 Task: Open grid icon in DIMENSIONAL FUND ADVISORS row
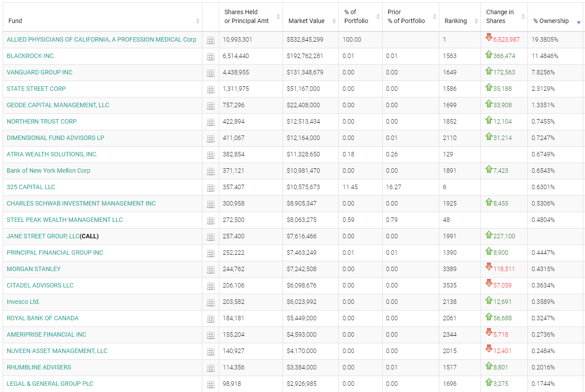tap(211, 139)
